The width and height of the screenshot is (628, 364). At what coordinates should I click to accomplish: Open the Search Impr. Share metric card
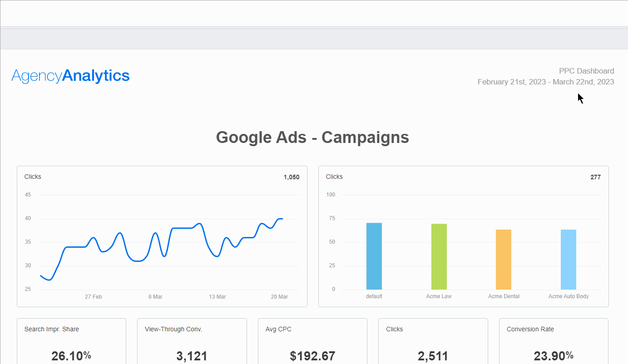(71, 341)
